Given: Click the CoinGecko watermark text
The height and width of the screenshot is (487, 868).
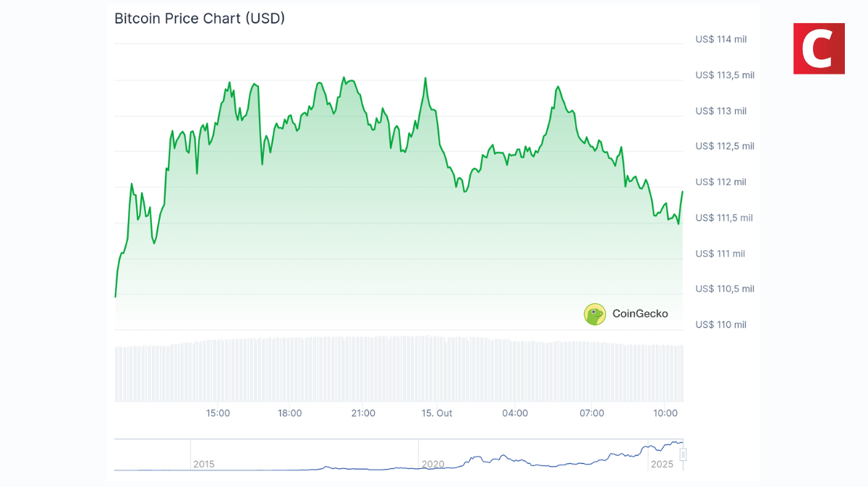Looking at the screenshot, I should [640, 314].
